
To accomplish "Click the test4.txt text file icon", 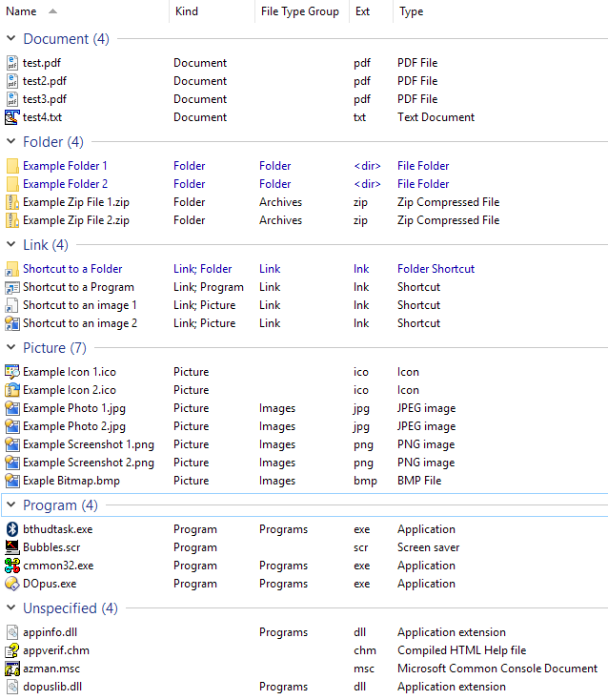I will coord(12,117).
